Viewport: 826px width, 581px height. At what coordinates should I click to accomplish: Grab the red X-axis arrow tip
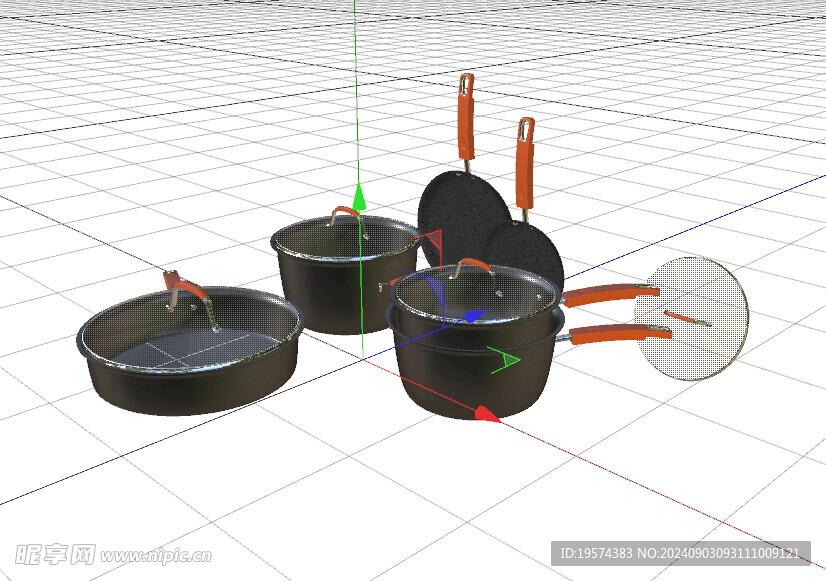pos(488,414)
